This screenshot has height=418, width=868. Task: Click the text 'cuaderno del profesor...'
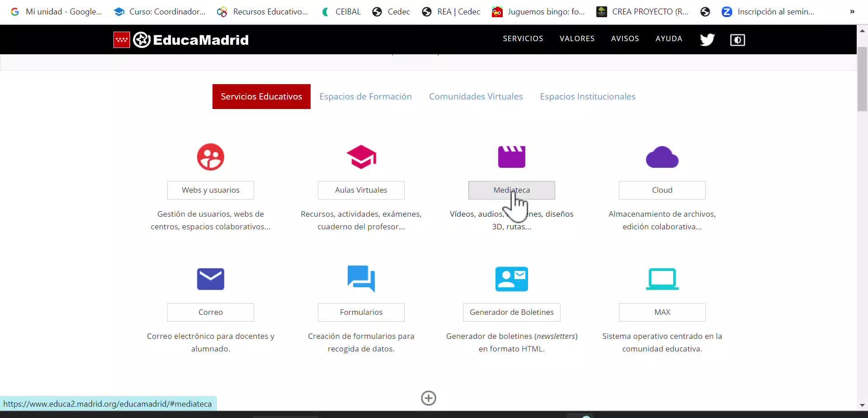361,227
